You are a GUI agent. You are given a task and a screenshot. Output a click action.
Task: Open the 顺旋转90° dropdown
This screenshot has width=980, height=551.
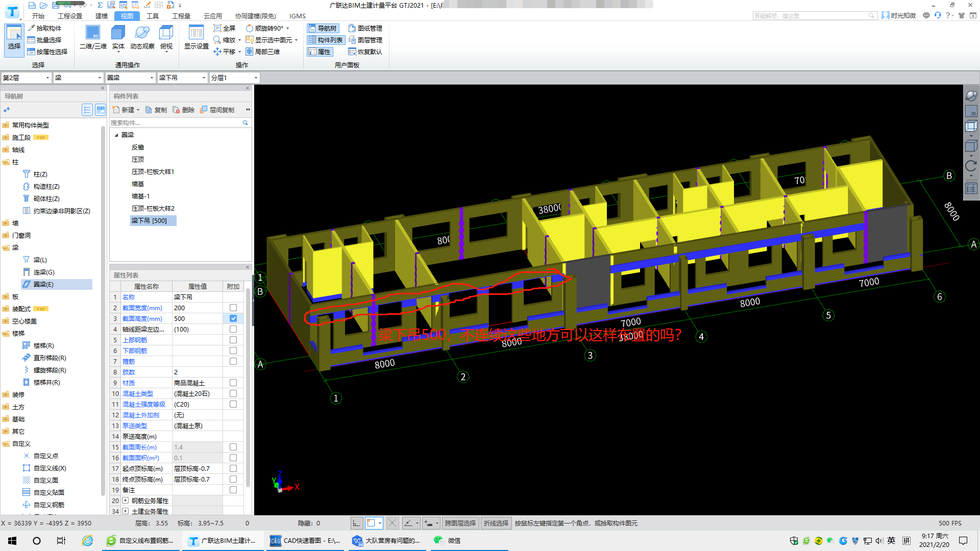click(288, 29)
